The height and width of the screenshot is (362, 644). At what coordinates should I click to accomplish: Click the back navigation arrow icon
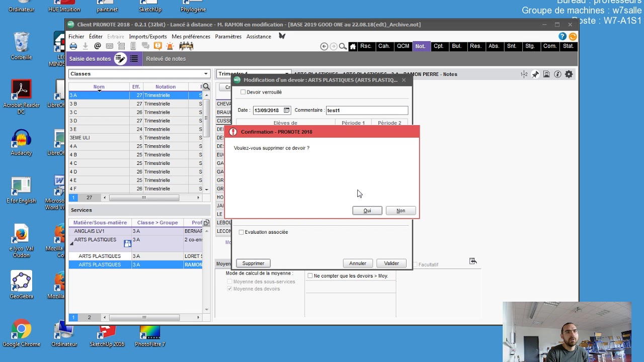[324, 46]
